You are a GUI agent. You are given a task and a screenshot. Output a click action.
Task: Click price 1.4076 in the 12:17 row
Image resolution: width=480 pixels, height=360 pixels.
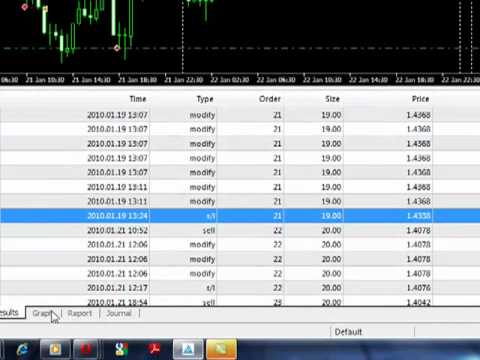pos(419,288)
